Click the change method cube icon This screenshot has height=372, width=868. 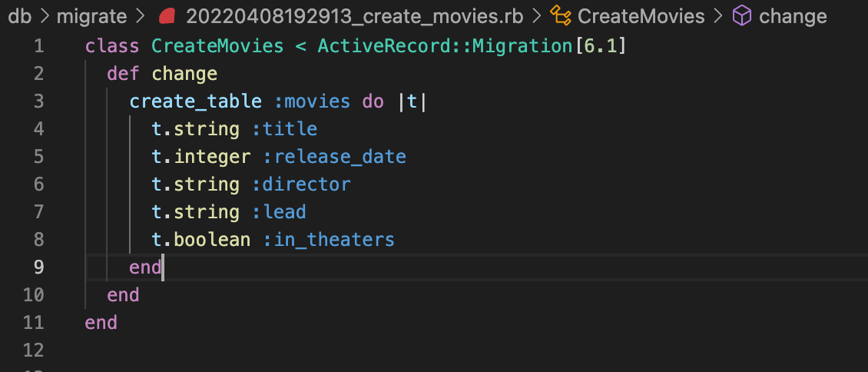click(x=742, y=17)
